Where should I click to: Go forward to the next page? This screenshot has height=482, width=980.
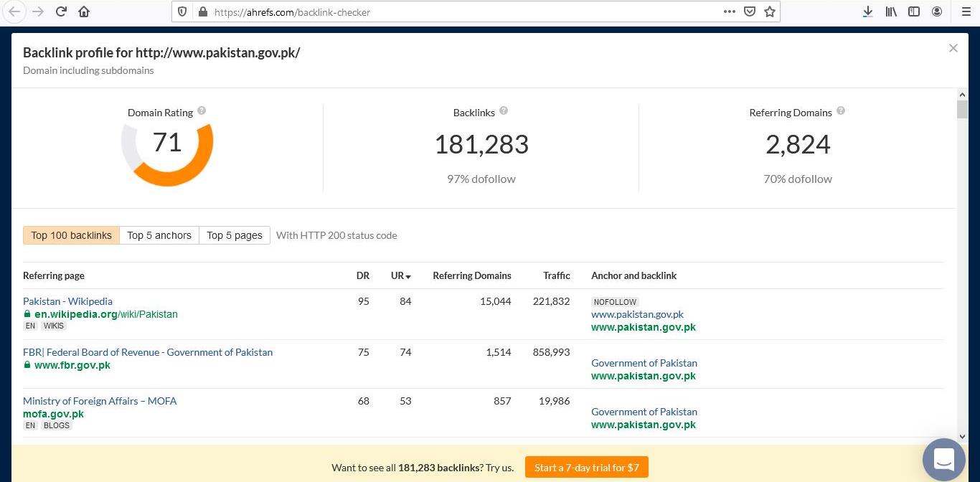[39, 11]
